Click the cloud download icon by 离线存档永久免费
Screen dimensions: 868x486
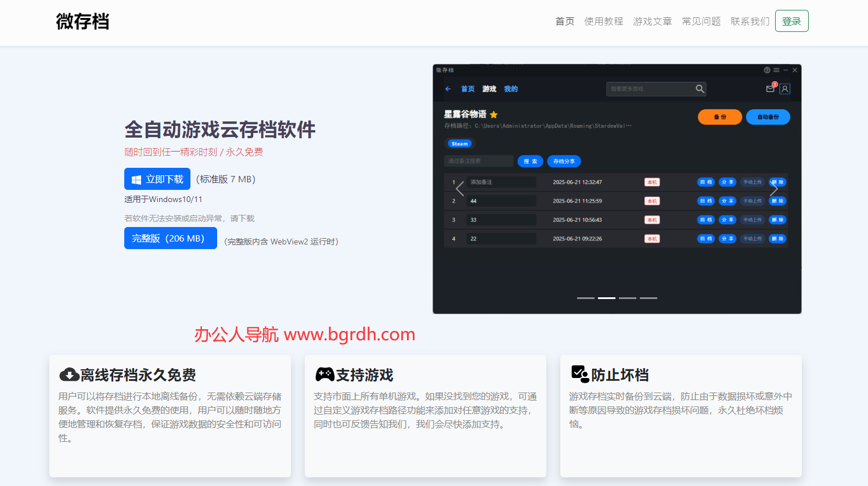(x=69, y=375)
